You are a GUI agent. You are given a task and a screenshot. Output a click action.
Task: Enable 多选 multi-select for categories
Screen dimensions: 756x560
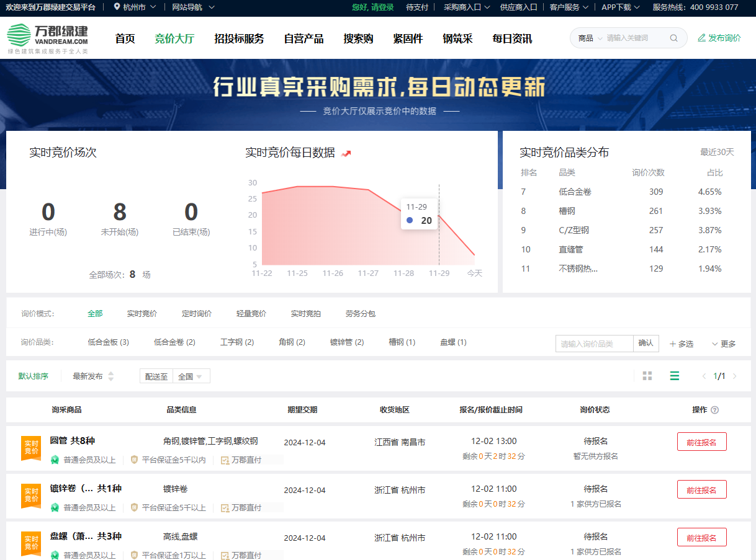click(681, 344)
